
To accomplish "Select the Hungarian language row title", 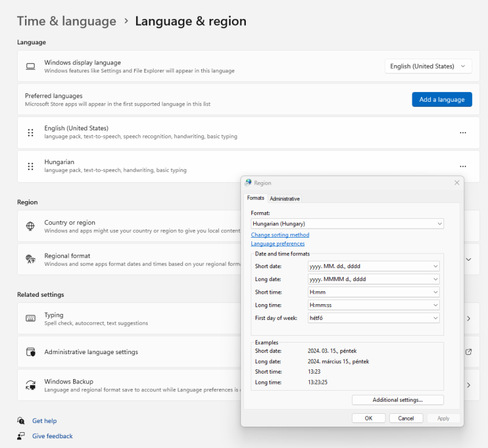I will pos(59,162).
